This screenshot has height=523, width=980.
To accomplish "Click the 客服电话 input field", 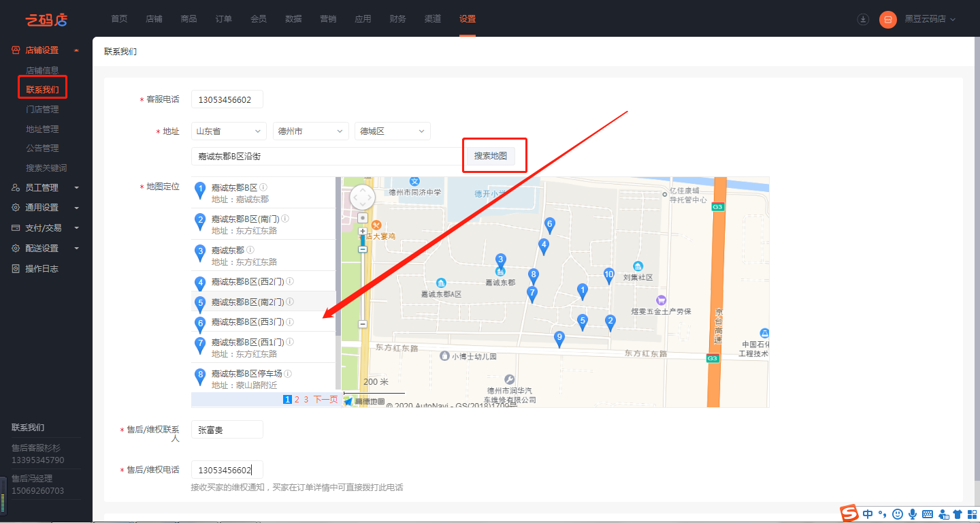I will (x=227, y=99).
